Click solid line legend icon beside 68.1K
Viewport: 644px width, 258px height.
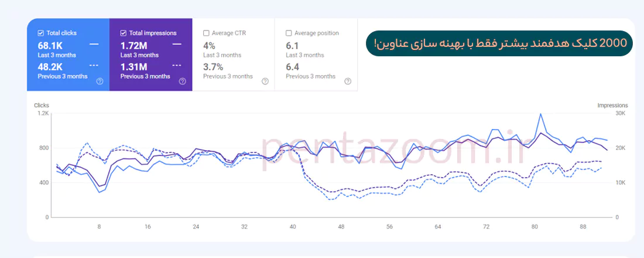[94, 45]
